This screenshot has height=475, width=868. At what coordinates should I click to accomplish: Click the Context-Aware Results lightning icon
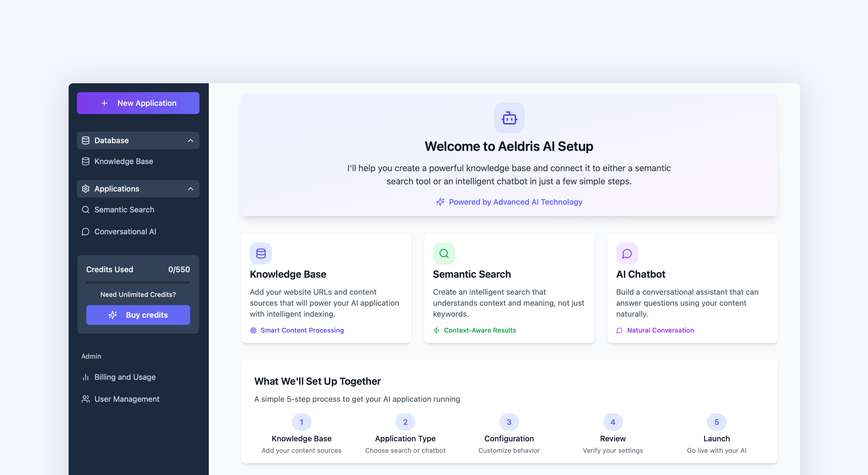click(x=436, y=331)
